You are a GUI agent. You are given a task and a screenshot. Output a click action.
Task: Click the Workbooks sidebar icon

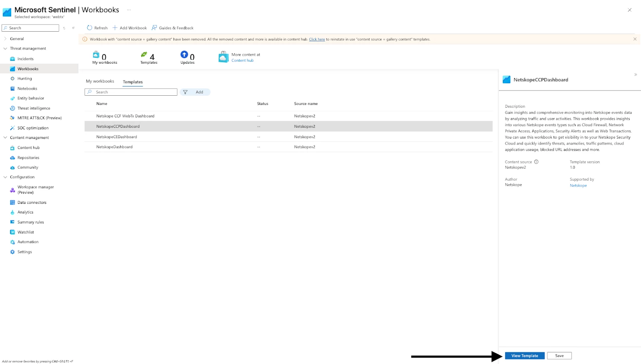pyautogui.click(x=12, y=69)
